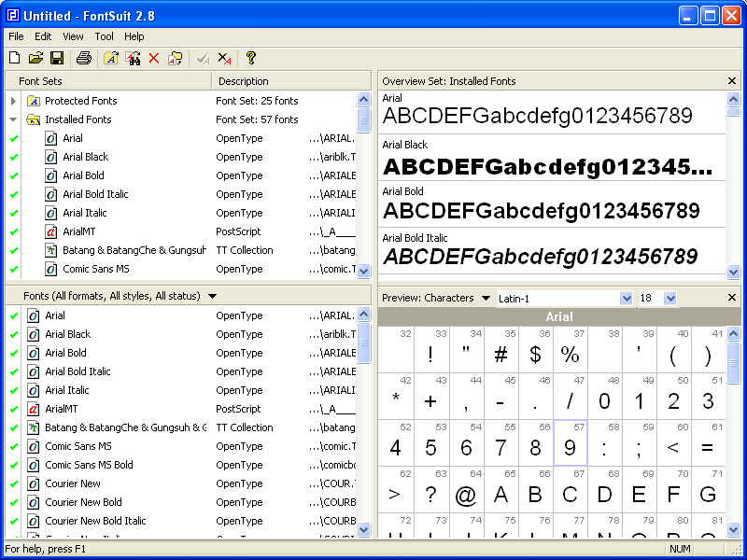
Task: Click the New Font Set folder icon
Action: (x=111, y=58)
